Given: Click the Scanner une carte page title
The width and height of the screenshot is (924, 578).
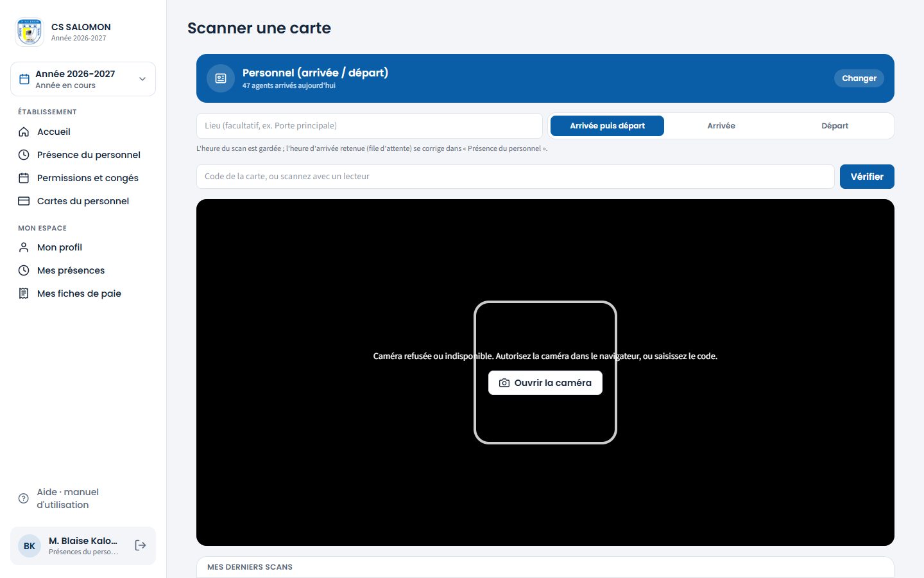Looking at the screenshot, I should click(259, 28).
